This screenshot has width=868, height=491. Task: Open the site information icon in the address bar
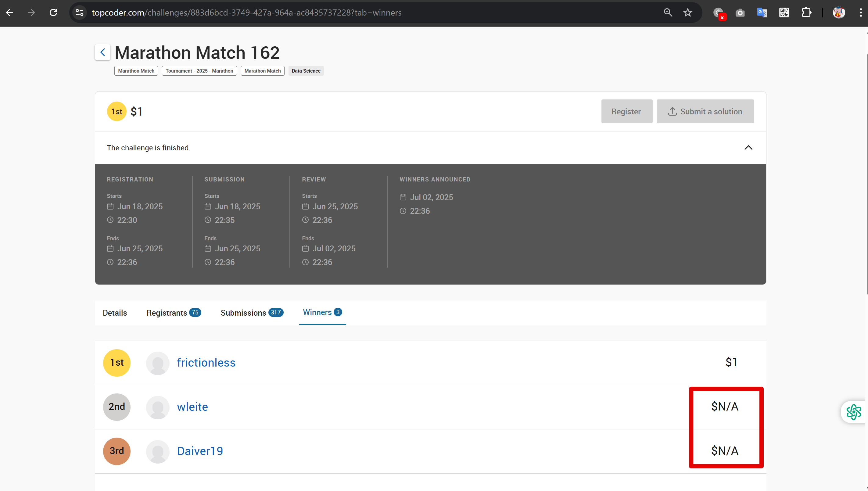[x=80, y=13]
